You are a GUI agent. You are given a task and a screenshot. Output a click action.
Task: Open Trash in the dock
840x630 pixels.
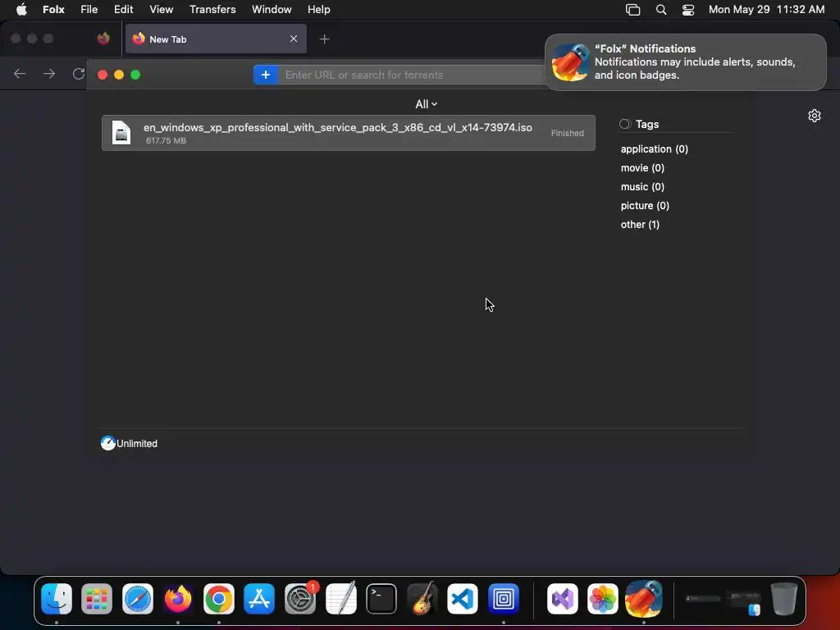783,598
